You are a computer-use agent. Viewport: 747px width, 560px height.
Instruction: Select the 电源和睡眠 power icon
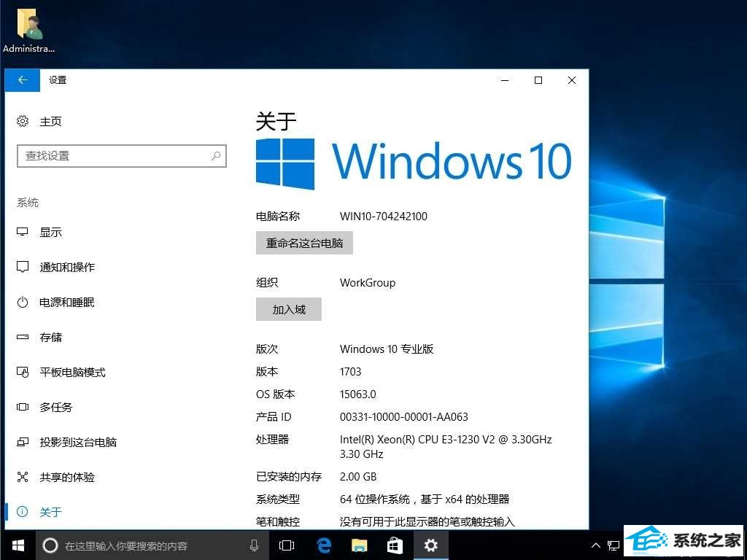coord(23,302)
